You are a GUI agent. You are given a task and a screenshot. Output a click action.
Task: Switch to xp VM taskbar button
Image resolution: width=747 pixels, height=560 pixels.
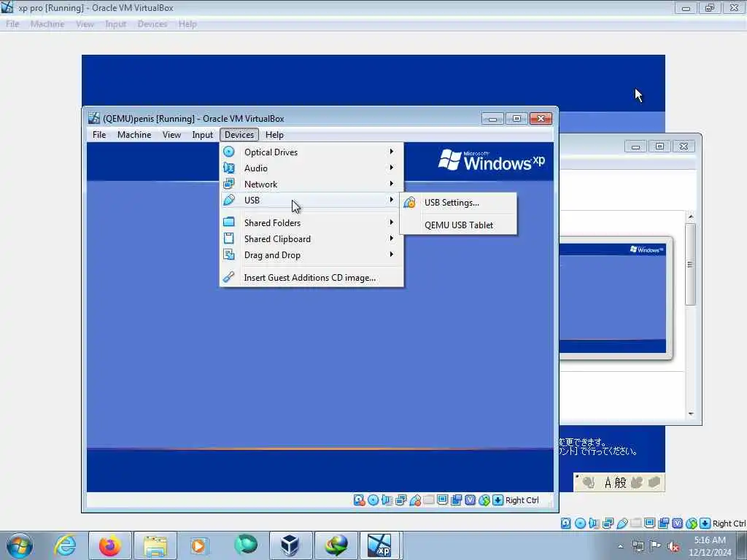click(x=379, y=545)
